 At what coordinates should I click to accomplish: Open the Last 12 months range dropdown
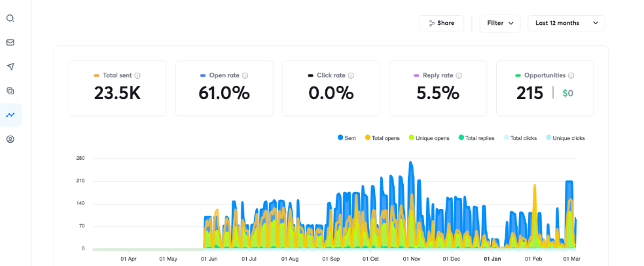pos(566,23)
